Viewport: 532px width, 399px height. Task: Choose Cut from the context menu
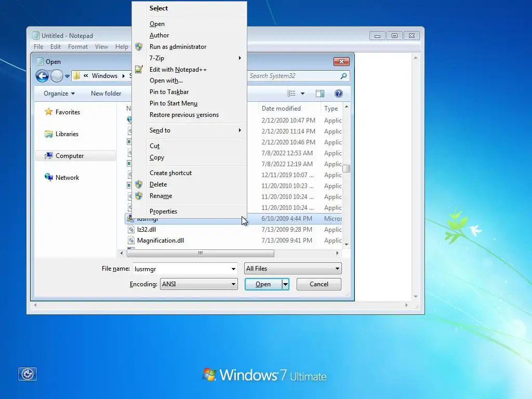click(154, 146)
